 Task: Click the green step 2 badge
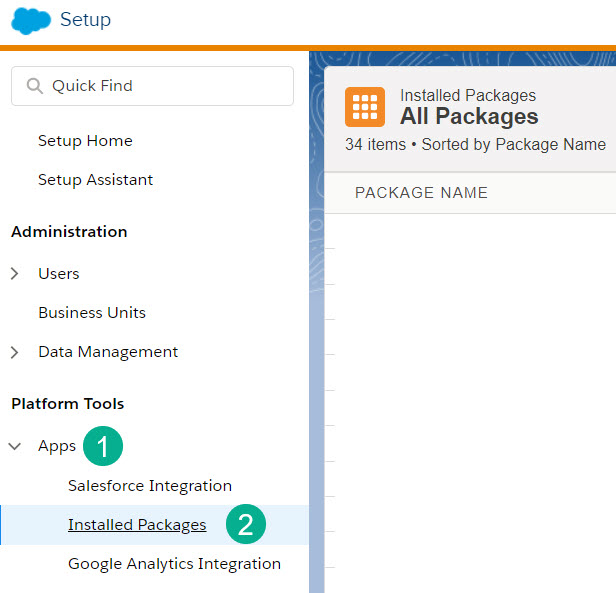click(246, 525)
